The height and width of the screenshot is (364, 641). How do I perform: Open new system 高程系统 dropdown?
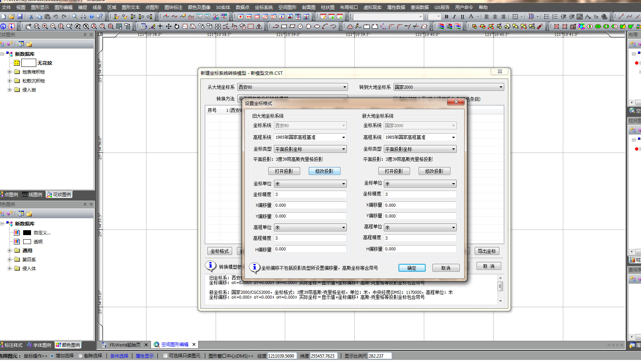pos(420,137)
